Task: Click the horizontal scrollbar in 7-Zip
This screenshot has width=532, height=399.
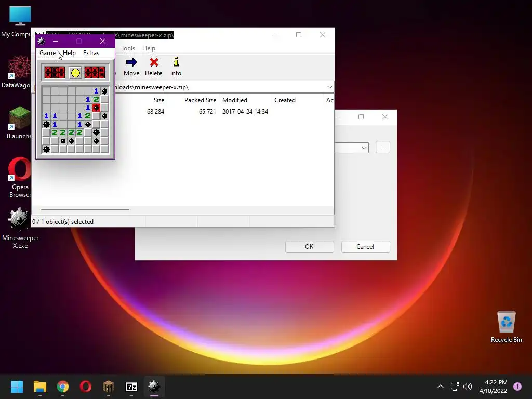Action: [85, 210]
